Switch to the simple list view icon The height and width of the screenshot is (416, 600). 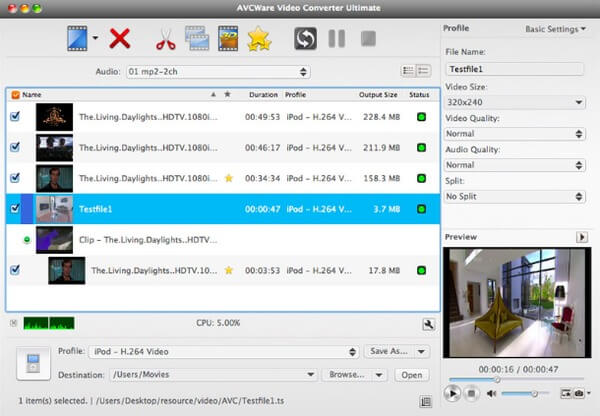(x=424, y=71)
